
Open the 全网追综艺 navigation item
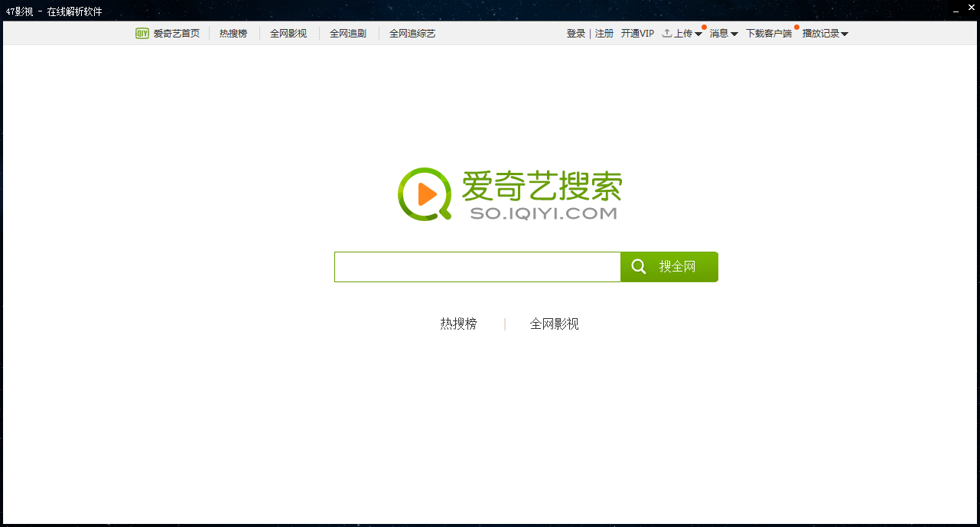412,34
